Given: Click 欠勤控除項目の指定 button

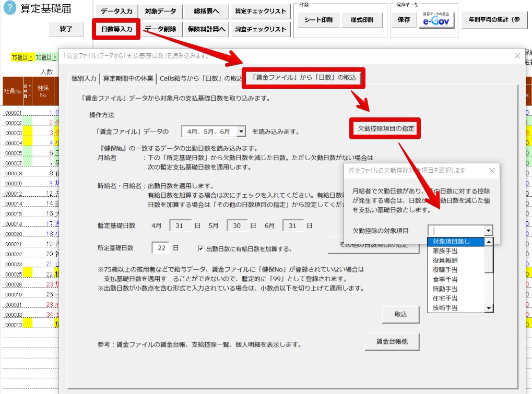Looking at the screenshot, I should 386,128.
